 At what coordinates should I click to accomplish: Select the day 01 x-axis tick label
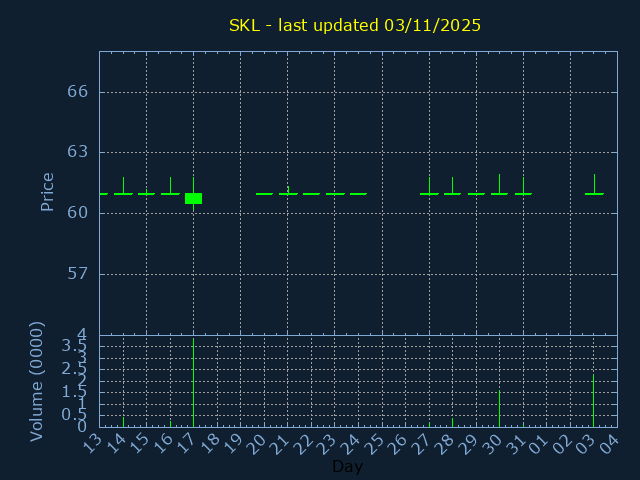coord(539,443)
